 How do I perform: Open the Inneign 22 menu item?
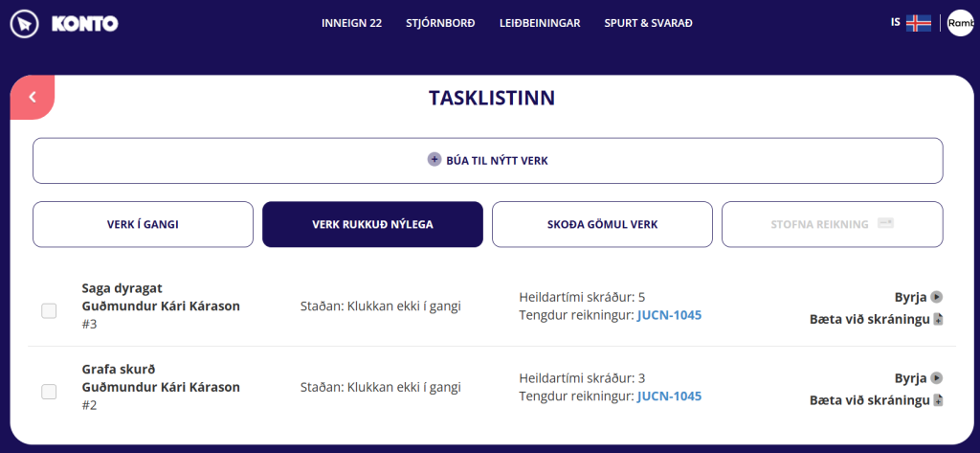tap(352, 23)
